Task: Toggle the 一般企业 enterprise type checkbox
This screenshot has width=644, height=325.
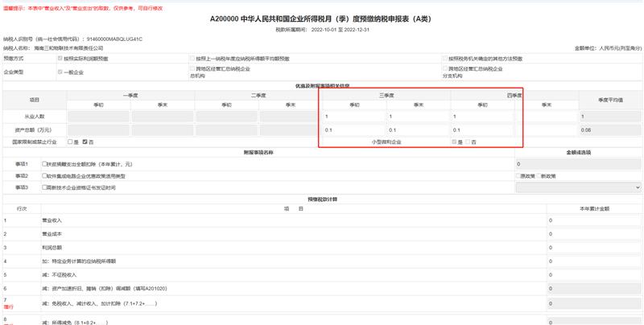Action: point(60,72)
